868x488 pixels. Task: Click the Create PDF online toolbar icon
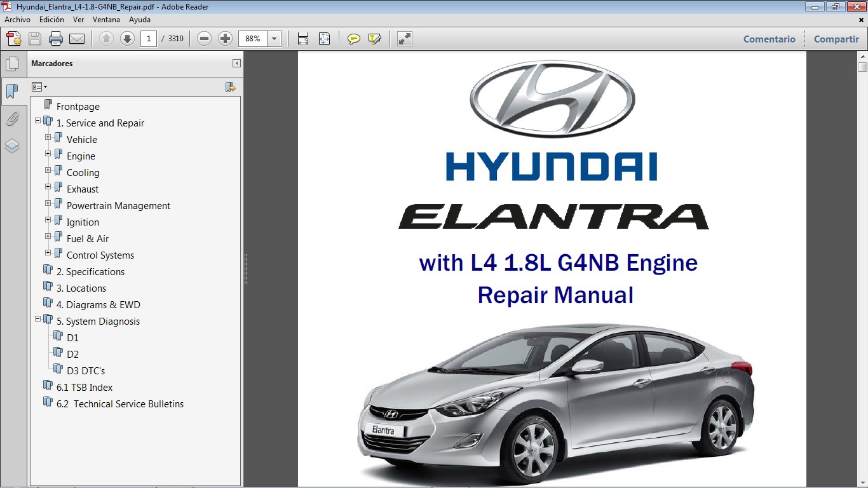(x=13, y=39)
